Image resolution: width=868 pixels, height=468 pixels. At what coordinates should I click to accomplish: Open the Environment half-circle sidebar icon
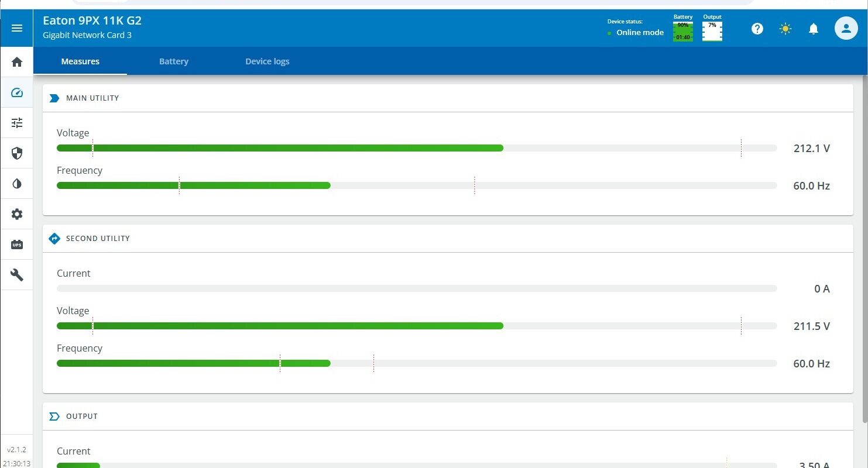tap(17, 184)
